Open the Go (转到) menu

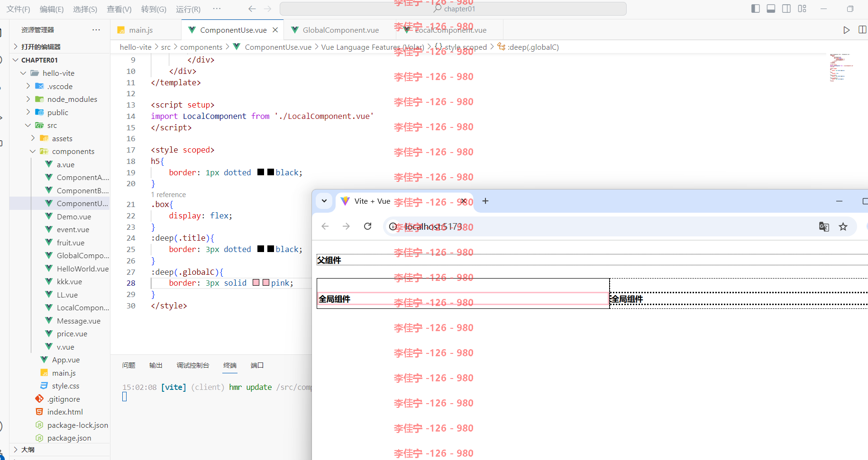tap(154, 9)
